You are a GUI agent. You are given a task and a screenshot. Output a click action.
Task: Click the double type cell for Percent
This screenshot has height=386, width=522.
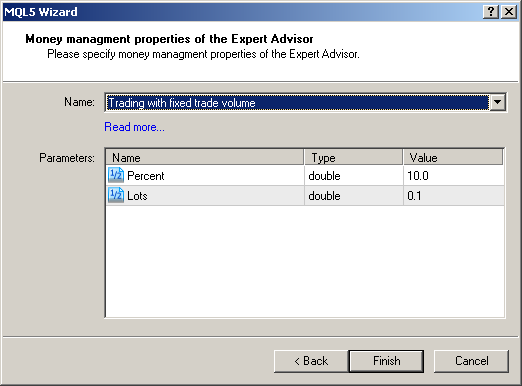coord(353,176)
